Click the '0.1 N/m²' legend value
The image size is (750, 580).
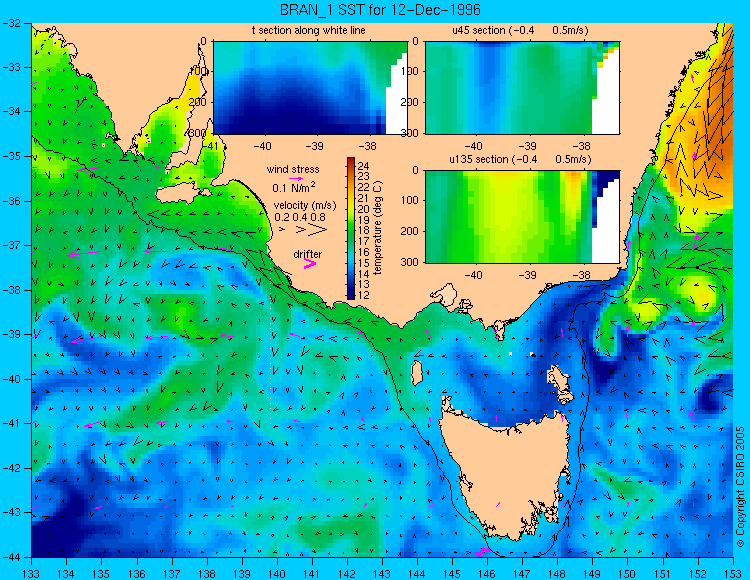coord(294,187)
